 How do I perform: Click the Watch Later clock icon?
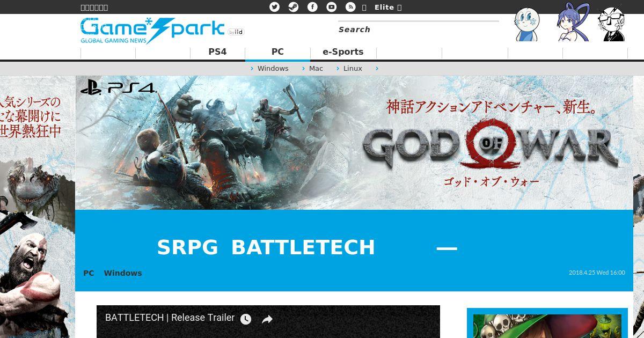pos(246,319)
